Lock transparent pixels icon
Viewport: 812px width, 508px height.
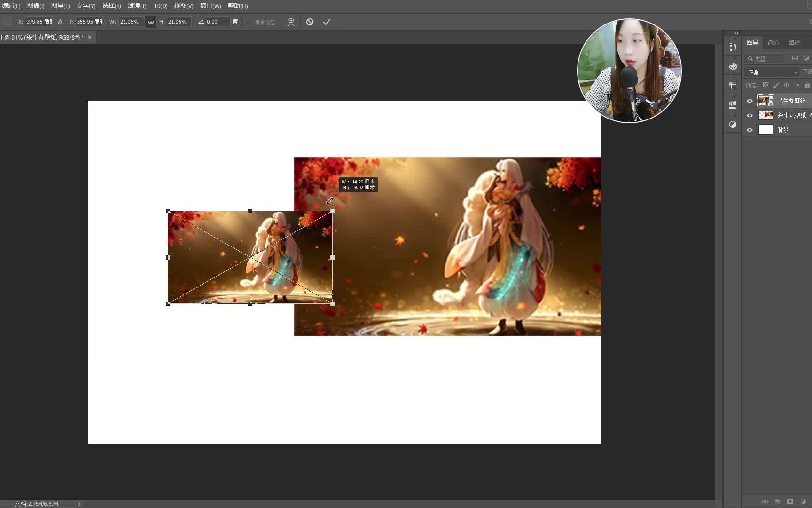pos(765,85)
